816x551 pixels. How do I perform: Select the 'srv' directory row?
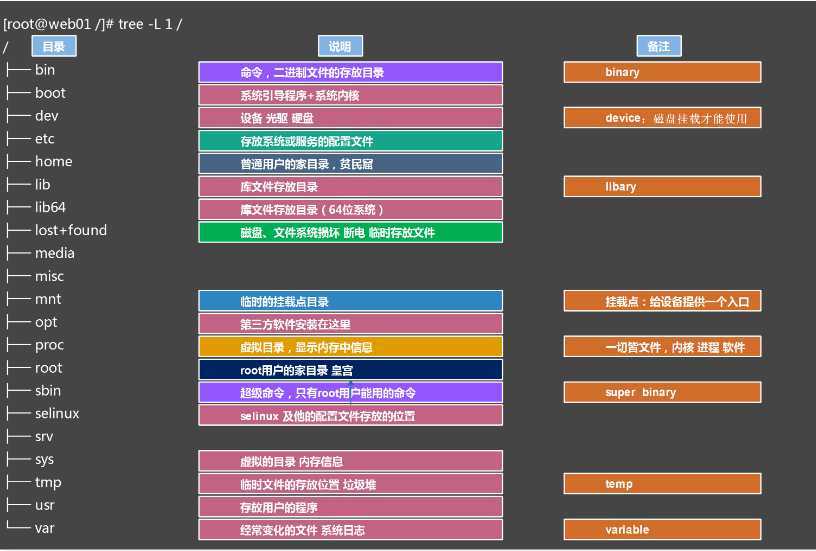[x=30, y=436]
